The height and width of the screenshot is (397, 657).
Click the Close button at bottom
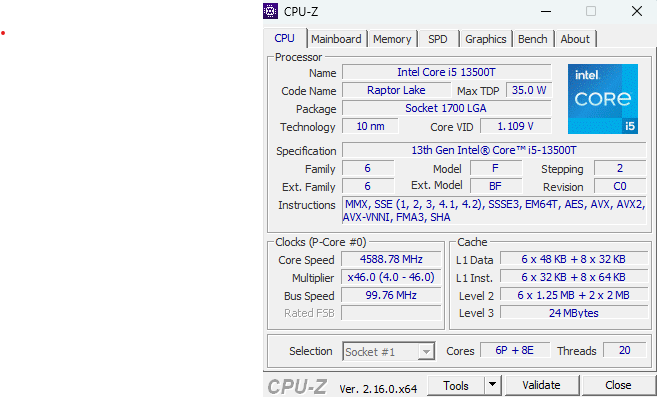618,385
